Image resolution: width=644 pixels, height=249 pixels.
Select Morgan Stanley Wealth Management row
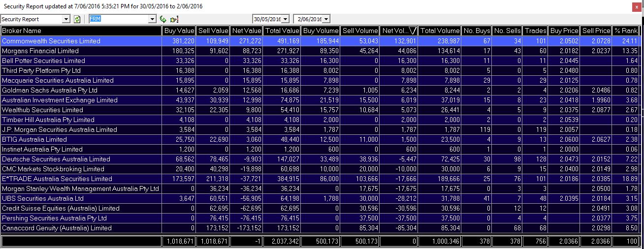(321, 188)
